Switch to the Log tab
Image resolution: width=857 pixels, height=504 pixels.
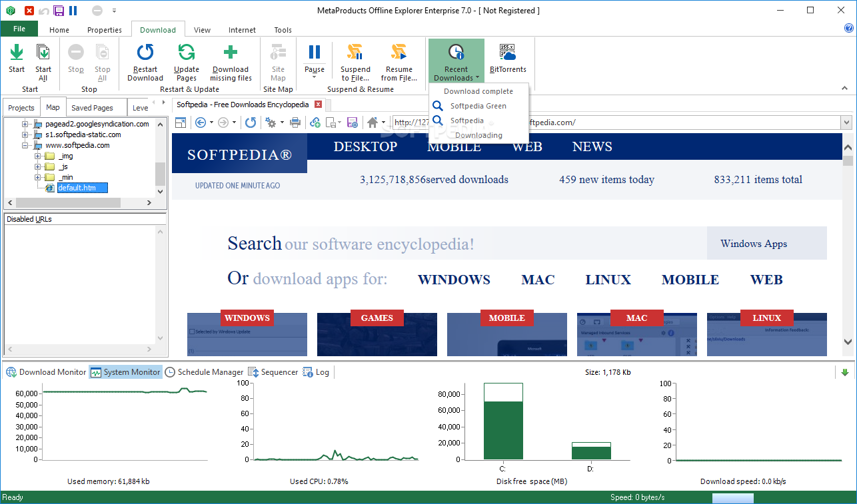[317, 372]
